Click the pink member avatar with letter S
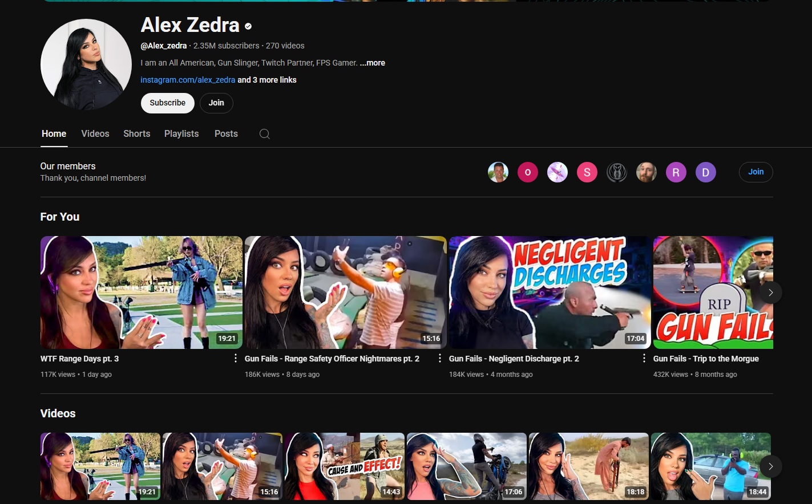This screenshot has width=812, height=504. [x=587, y=172]
